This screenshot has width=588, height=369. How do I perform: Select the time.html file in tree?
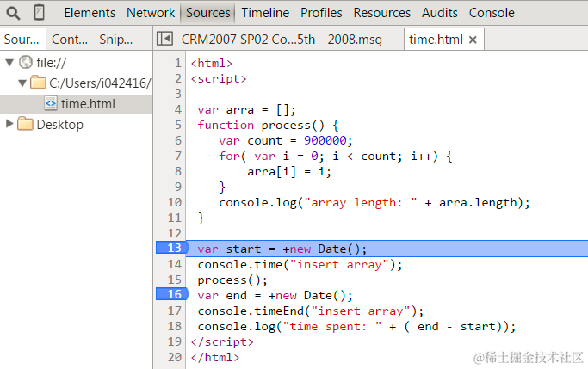point(76,104)
